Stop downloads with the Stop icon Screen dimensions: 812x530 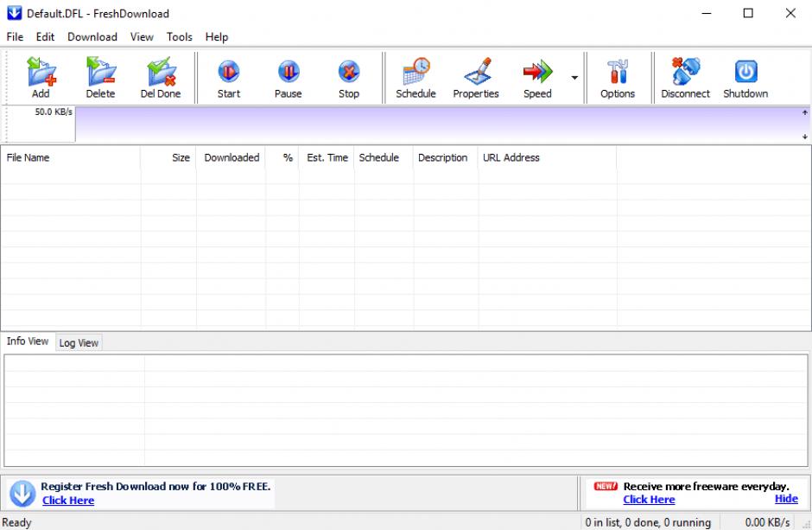pos(348,72)
